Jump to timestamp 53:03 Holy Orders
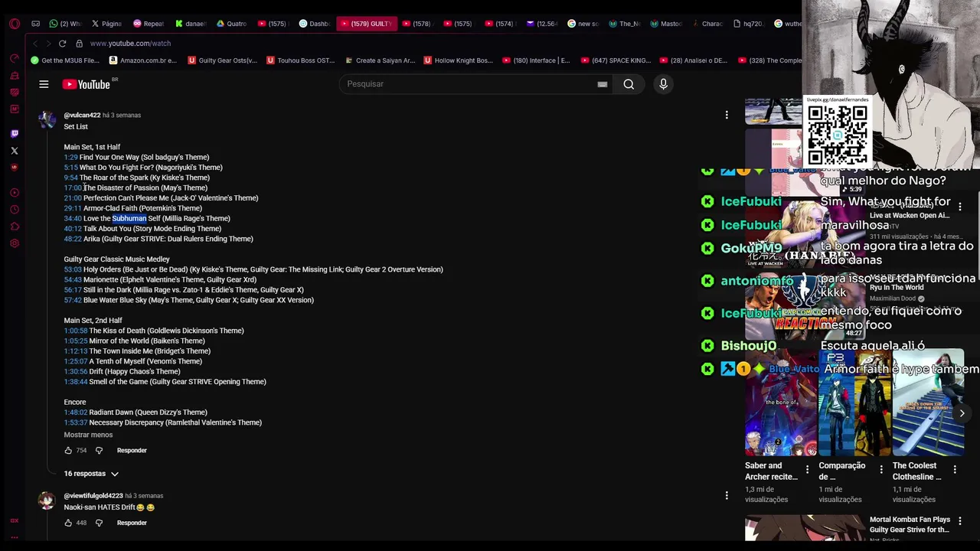This screenshot has width=980, height=551. 73,269
